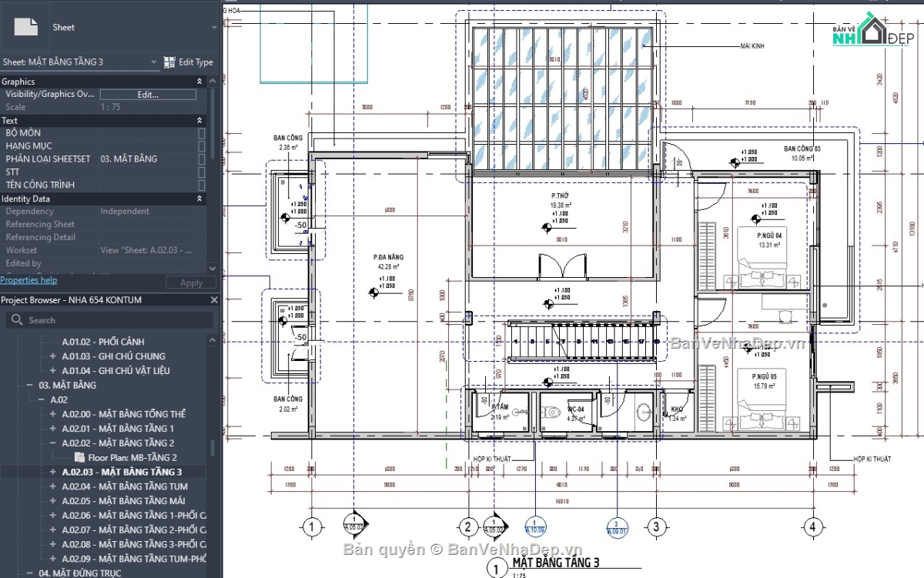
Task: Click the '1 : 75' scale value
Action: 110,108
